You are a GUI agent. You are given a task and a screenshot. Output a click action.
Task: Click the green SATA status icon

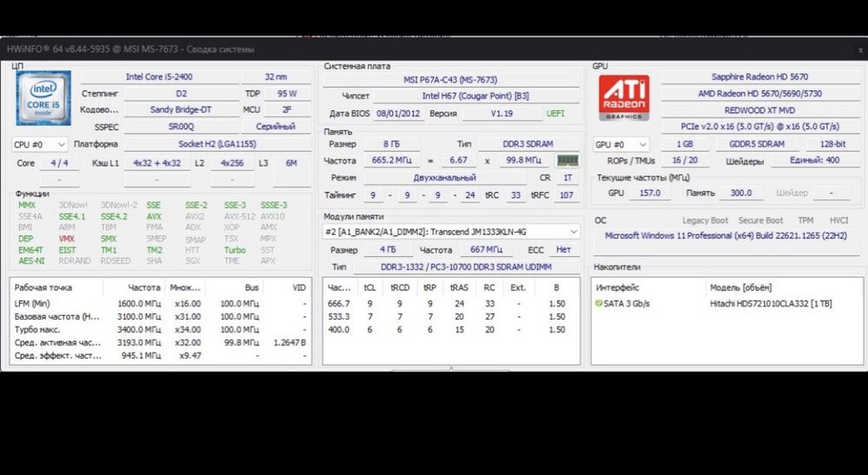pos(598,303)
